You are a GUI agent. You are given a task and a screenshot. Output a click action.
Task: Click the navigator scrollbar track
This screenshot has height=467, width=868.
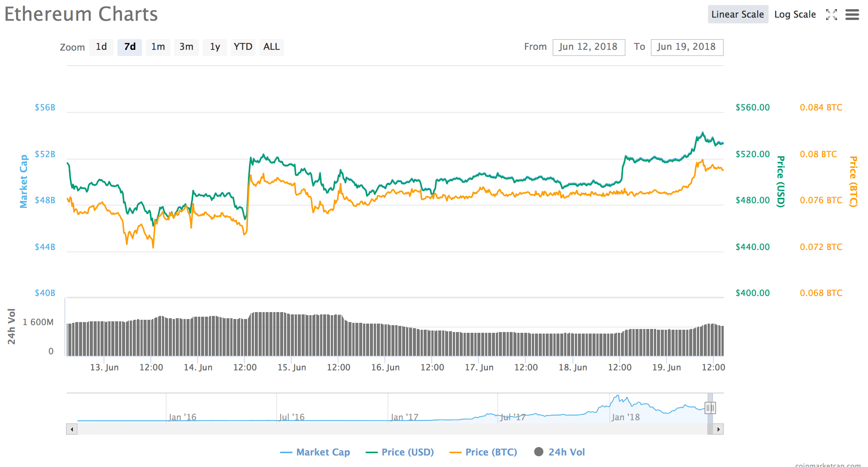point(384,429)
